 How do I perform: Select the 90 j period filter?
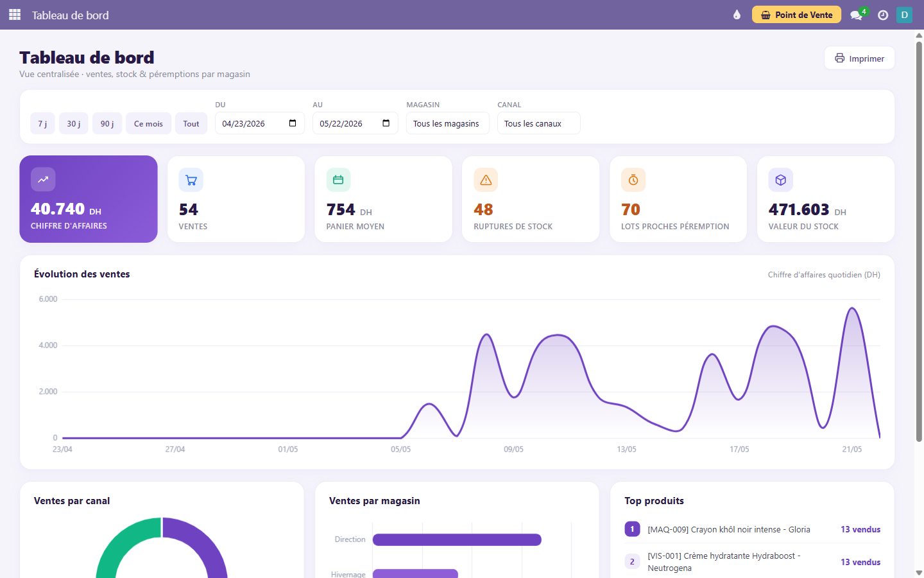click(x=107, y=123)
